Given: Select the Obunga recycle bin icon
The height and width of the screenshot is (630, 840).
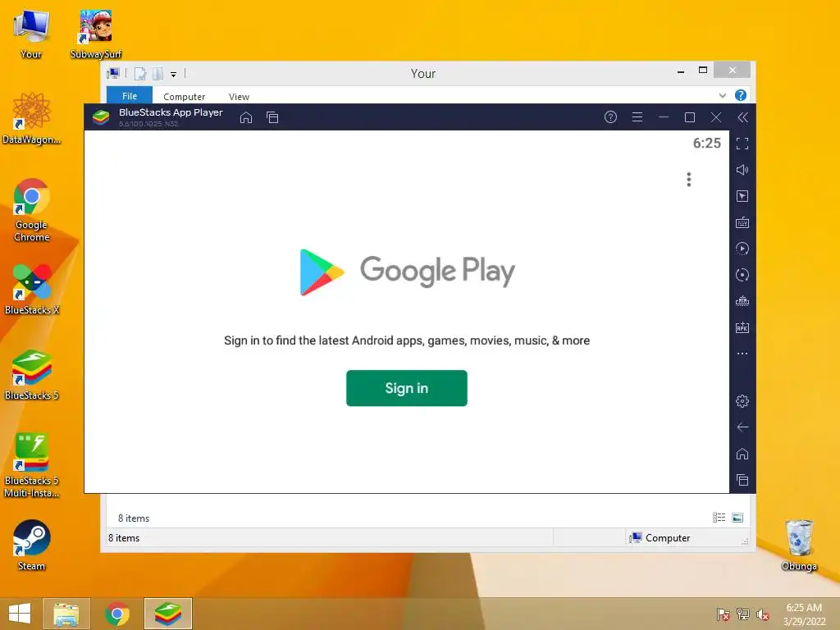Looking at the screenshot, I should [799, 546].
